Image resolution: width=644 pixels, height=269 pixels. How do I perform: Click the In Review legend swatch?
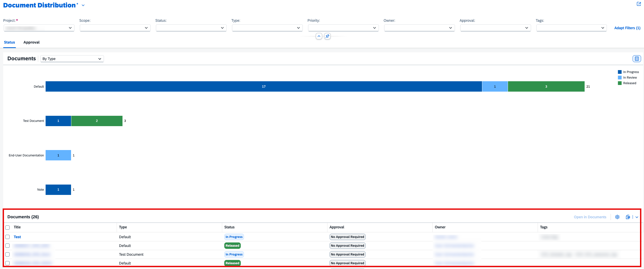click(620, 78)
